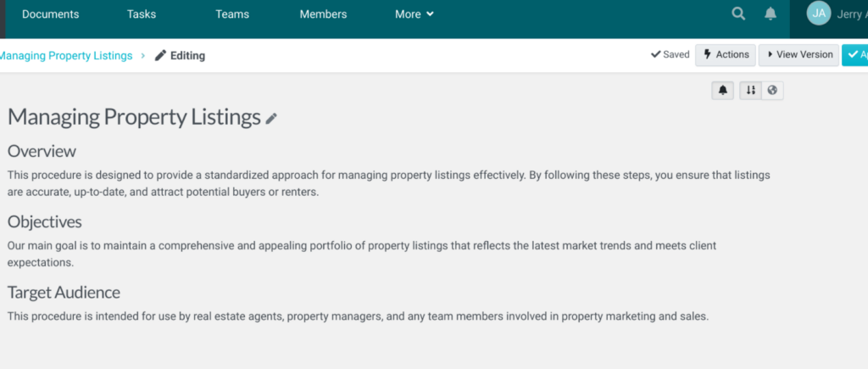Toggle the sort order arrows button

tap(751, 90)
